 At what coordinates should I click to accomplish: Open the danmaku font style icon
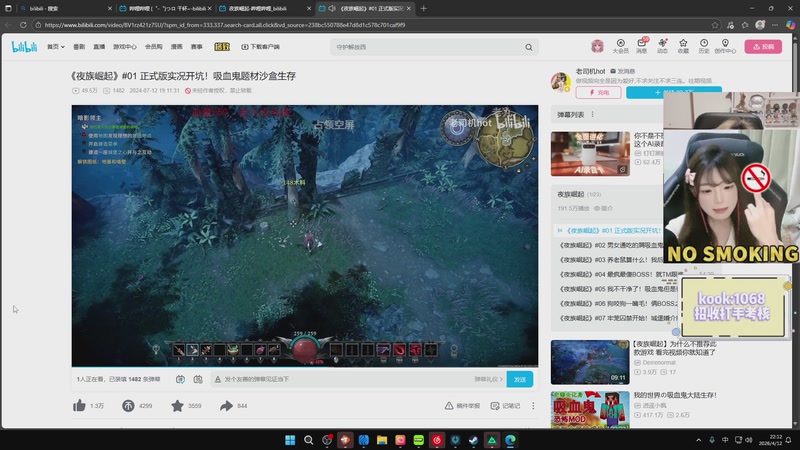[x=218, y=379]
